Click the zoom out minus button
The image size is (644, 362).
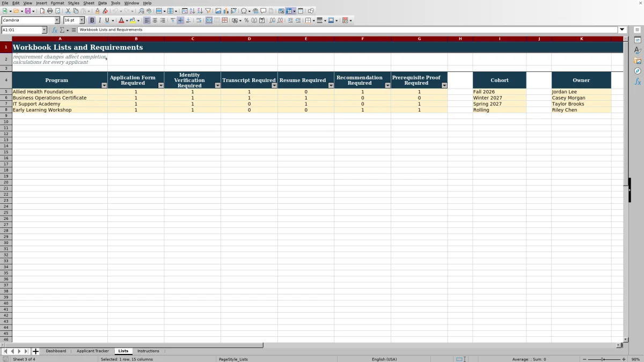pos(584,359)
